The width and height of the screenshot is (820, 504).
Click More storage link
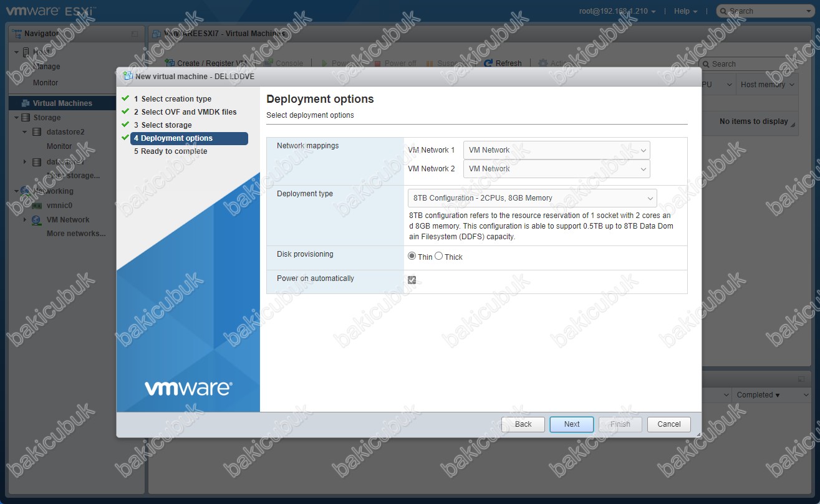pos(74,176)
